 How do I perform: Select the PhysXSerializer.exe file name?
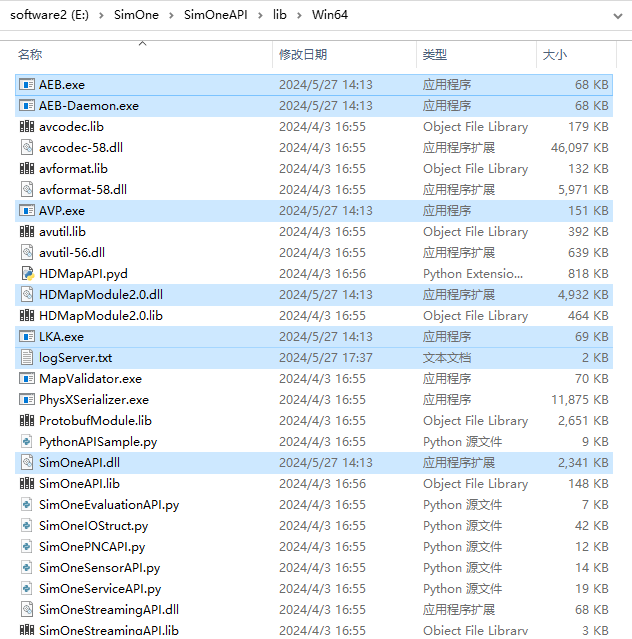point(93,400)
